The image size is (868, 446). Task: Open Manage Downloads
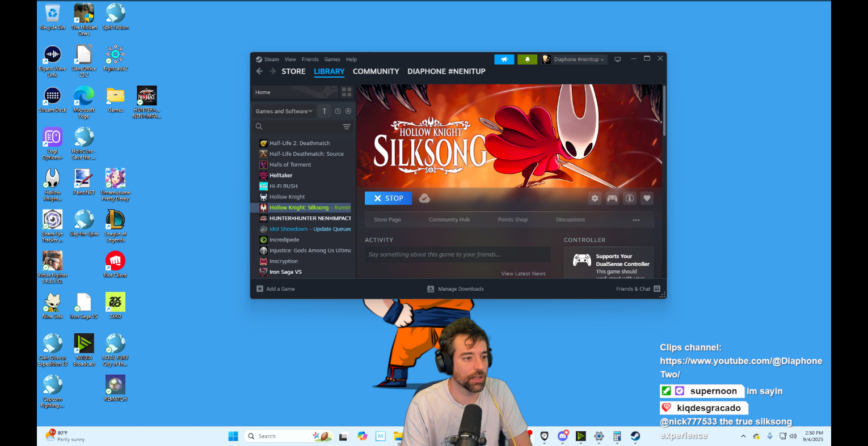coord(456,289)
